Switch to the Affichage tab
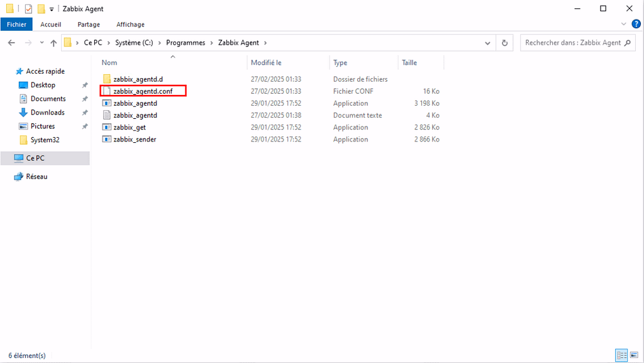Screen dimensions: 644x363 [x=130, y=24]
